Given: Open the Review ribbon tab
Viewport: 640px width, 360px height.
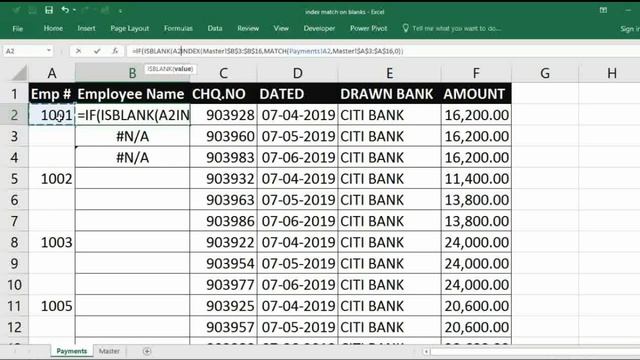Looking at the screenshot, I should (x=248, y=29).
